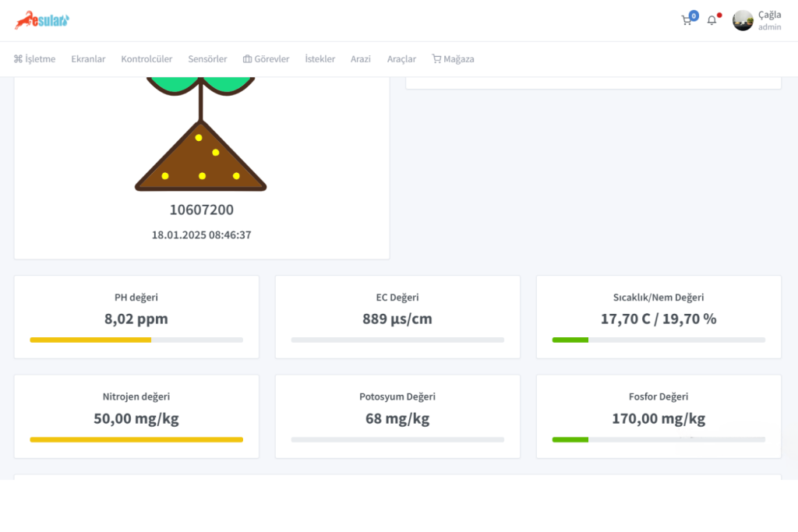Select the EC Değeri card
The width and height of the screenshot is (798, 532).
pyautogui.click(x=397, y=316)
